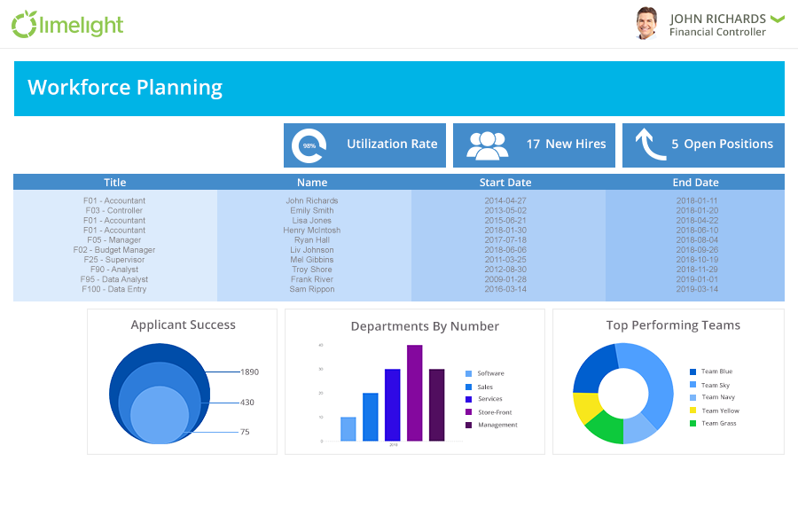798x532 pixels.
Task: Click Team Blue legend swatch
Action: pos(692,372)
